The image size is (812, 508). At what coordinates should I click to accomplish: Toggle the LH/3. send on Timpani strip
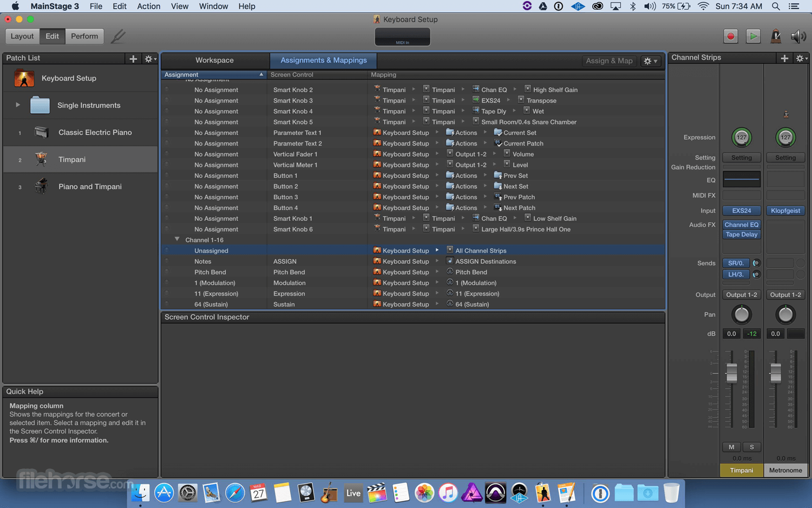pos(736,275)
